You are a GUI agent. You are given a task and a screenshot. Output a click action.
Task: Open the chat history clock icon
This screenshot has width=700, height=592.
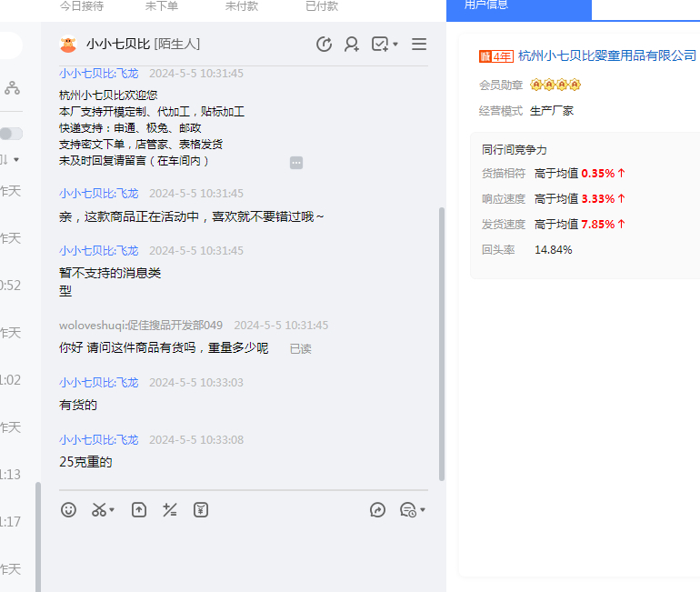324,45
